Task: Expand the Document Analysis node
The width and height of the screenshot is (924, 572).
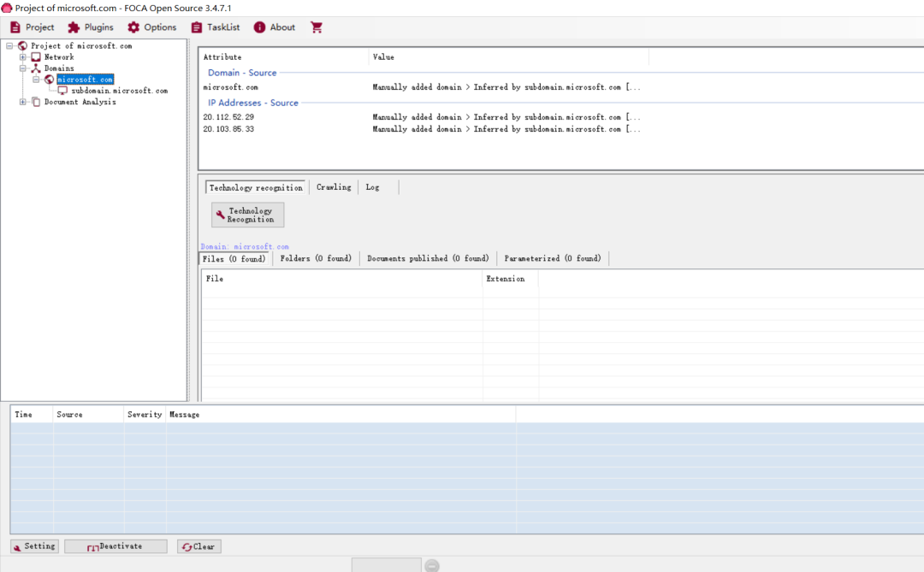Action: (x=23, y=102)
